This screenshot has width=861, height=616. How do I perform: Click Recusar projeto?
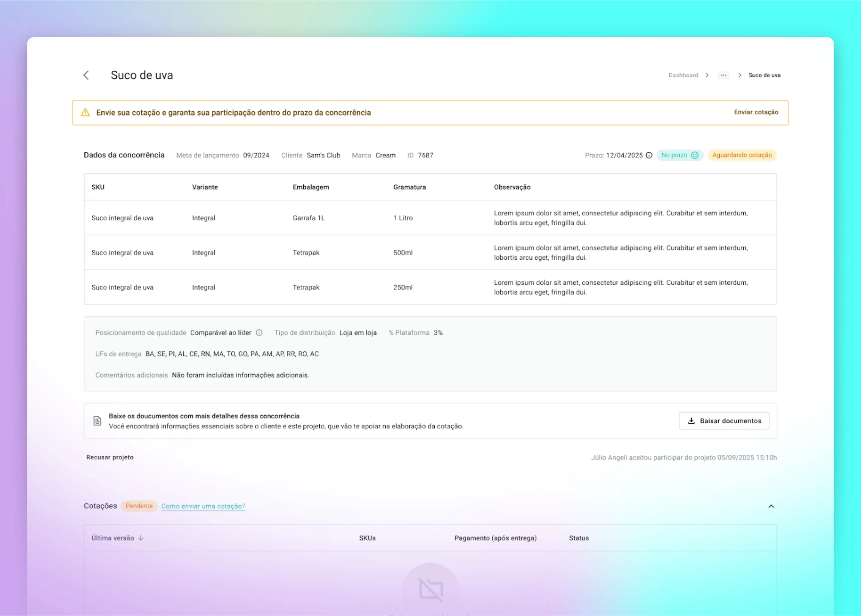pos(110,457)
